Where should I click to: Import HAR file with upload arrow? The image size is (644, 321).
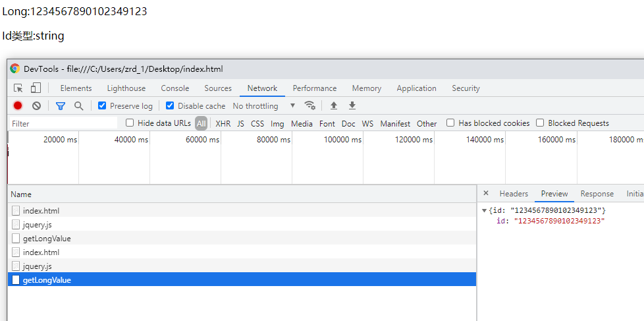334,106
